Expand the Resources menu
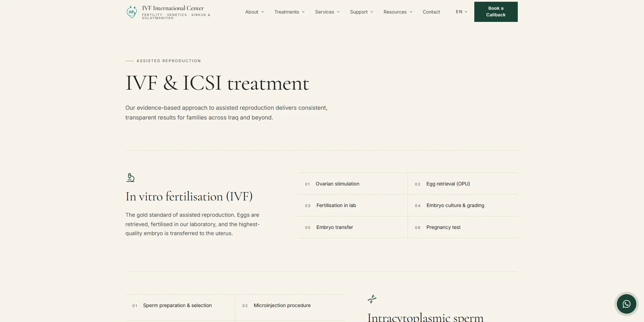This screenshot has width=644, height=322. pyautogui.click(x=398, y=12)
